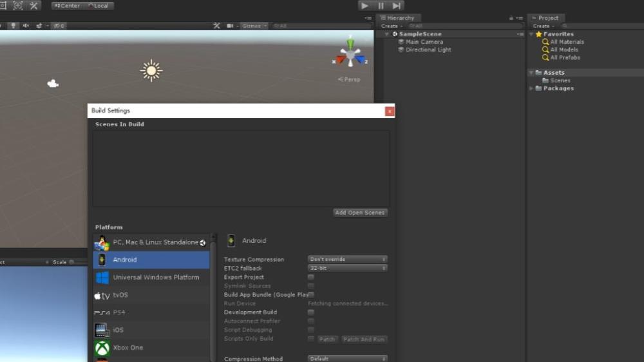Open Hierarchy panel context menu icon
This screenshot has height=362, width=644.
520,18
